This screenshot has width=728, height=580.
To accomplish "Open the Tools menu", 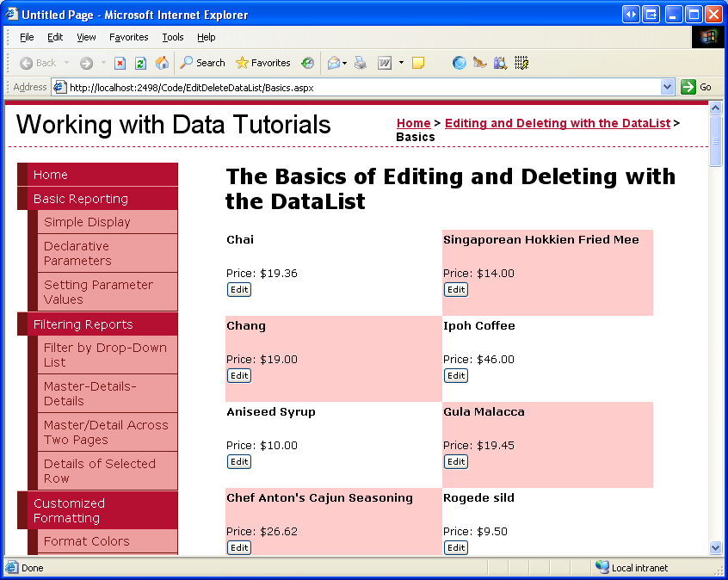I will point(173,37).
